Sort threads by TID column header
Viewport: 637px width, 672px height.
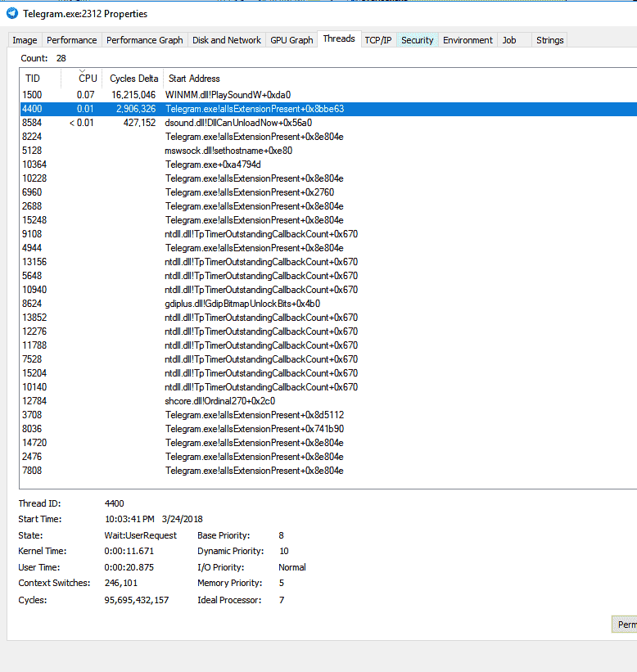pos(40,79)
